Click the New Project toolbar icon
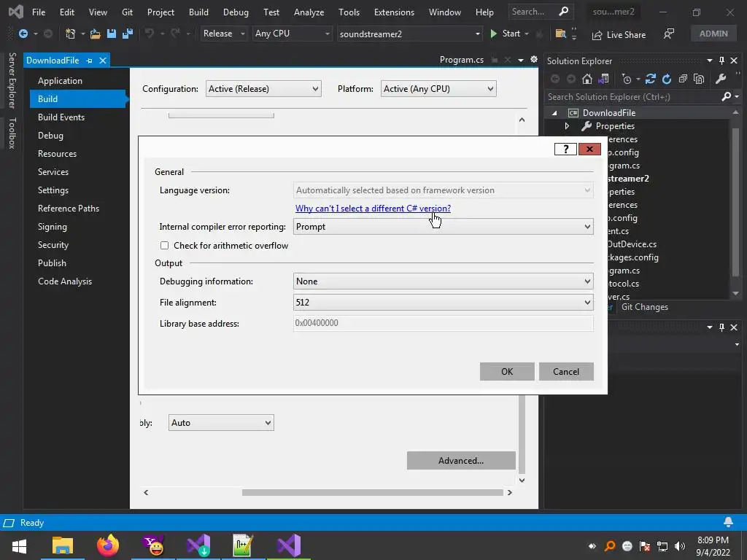This screenshot has width=747, height=560. (70, 34)
